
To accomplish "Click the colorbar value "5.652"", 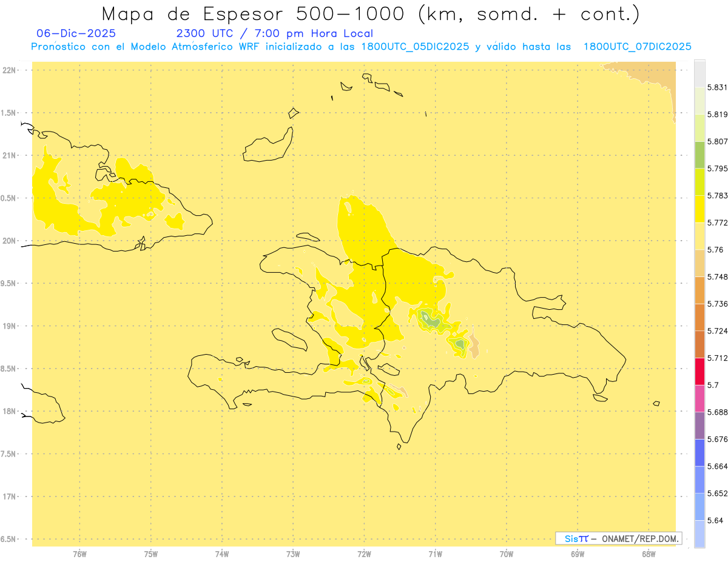I will coord(717,493).
